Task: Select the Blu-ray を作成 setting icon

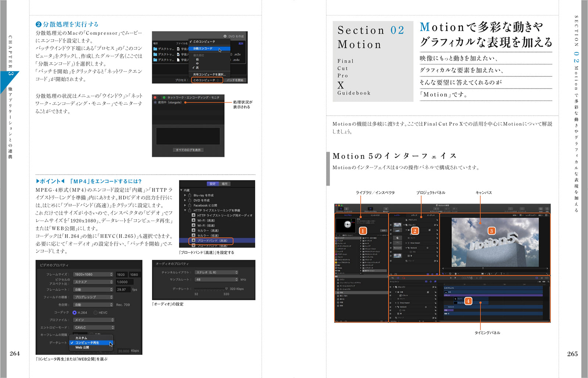Action: (x=190, y=195)
